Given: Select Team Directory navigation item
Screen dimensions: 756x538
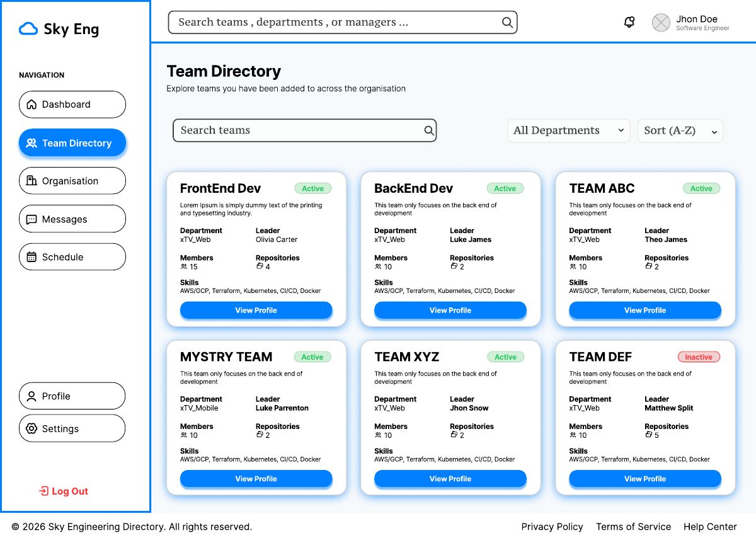Looking at the screenshot, I should [72, 143].
